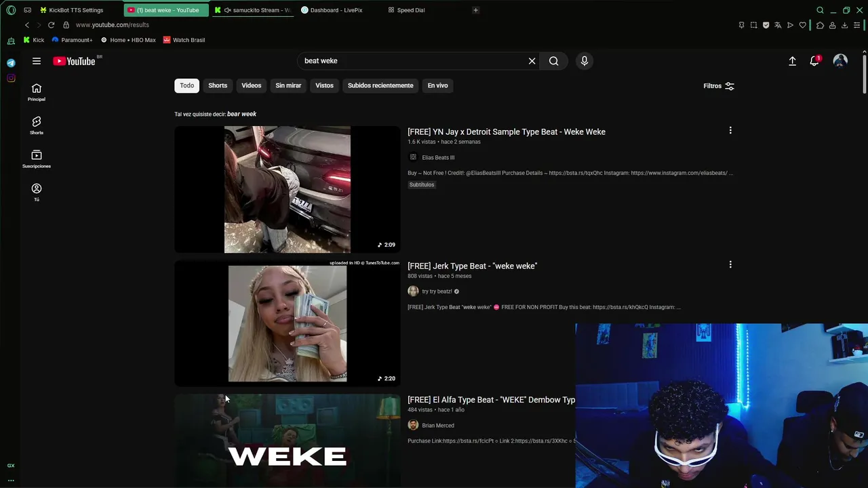
Task: Click the GX control icon at sidebar bottom
Action: pos(11,466)
